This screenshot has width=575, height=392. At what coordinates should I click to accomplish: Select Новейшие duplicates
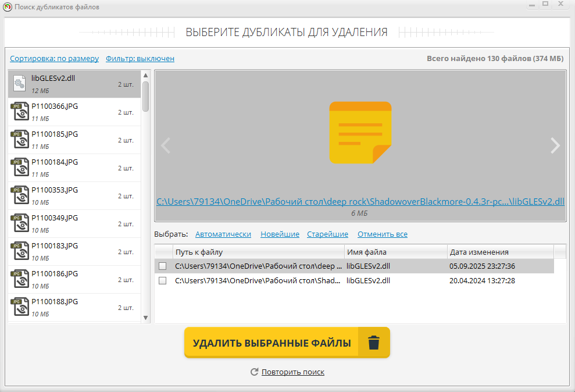pos(280,234)
